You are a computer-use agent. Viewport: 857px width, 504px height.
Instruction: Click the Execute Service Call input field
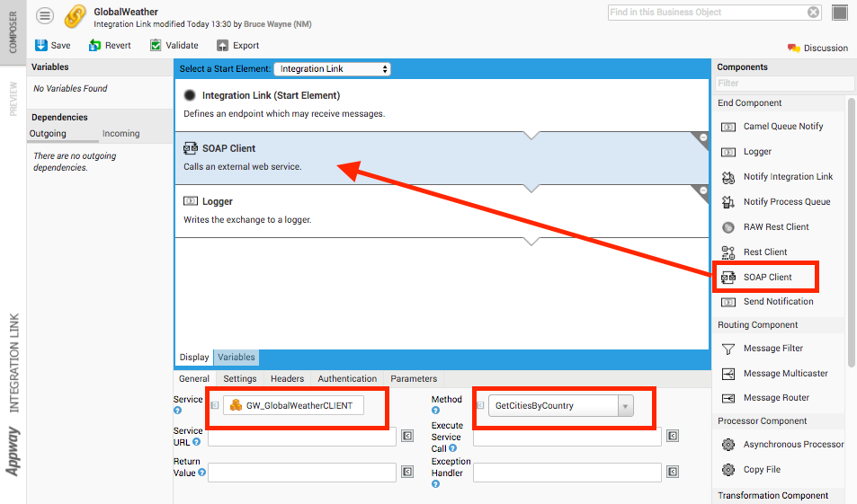pos(567,437)
